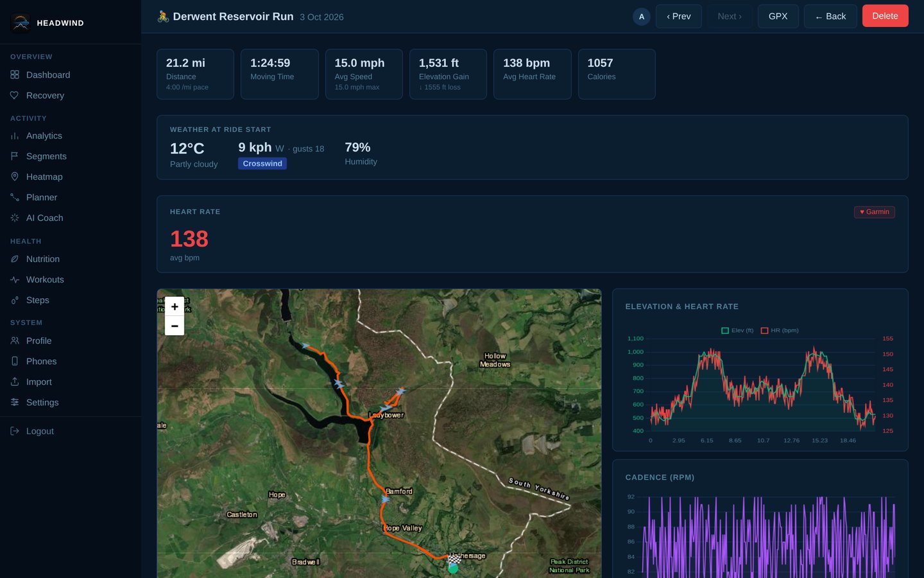Image resolution: width=924 pixels, height=578 pixels.
Task: Click the Steps footprint icon
Action: [15, 301]
